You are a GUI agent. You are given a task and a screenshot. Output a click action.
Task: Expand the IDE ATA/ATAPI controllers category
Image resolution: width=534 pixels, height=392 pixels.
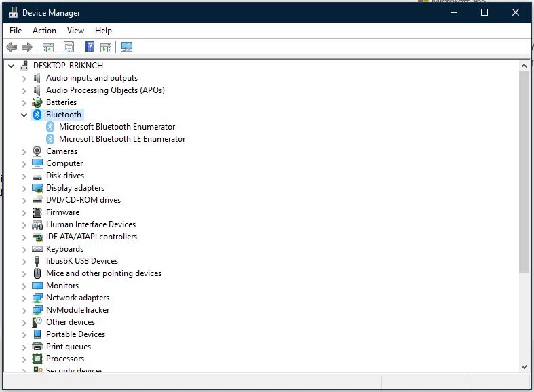tap(24, 237)
